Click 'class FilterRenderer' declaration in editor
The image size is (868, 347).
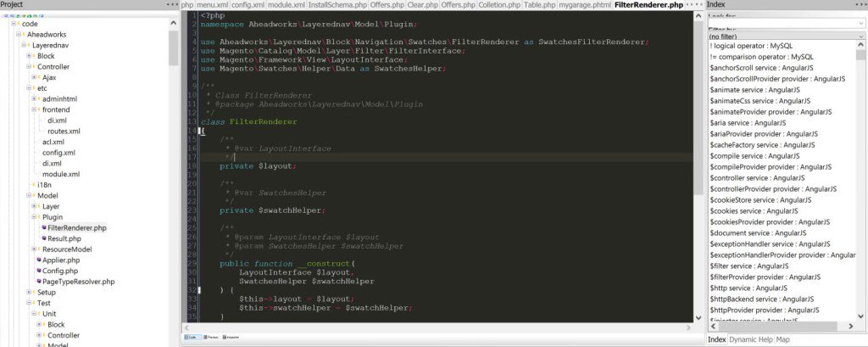248,122
